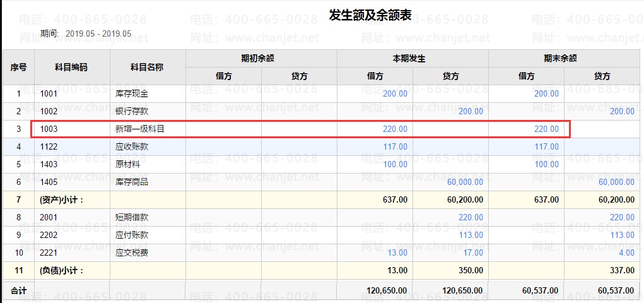Screen dimensions: 644x303
Task: Click 应收账款 ending debit balance 117.00
Action: (546, 146)
